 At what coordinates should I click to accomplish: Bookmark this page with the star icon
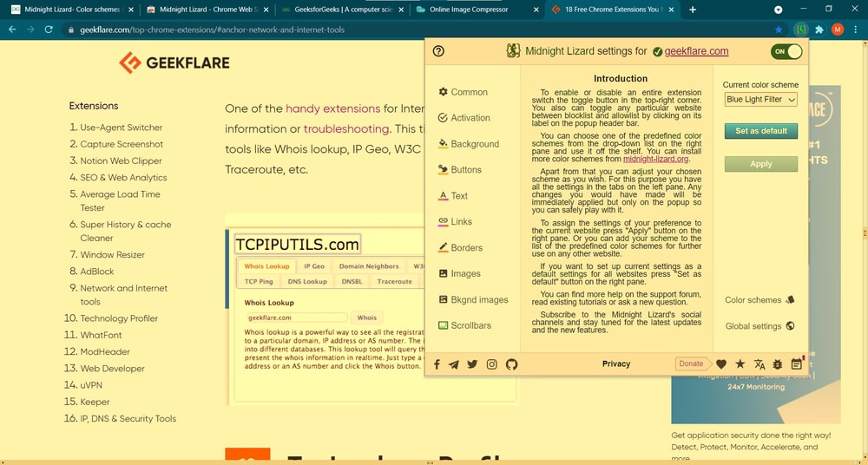click(x=779, y=29)
